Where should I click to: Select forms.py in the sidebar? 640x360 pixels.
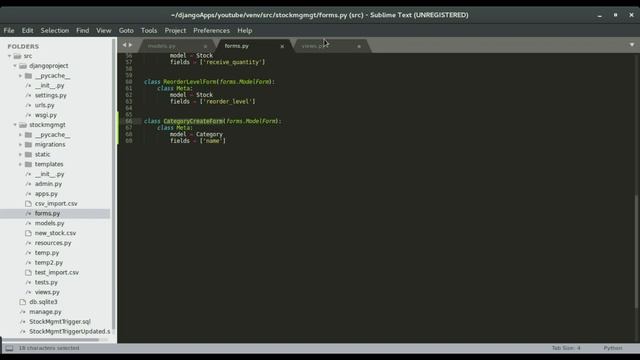click(x=47, y=213)
